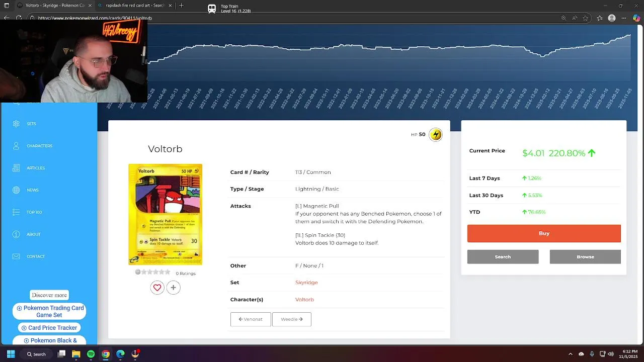The image size is (644, 362).
Task: Click the price chart line near 2025-11-05
Action: click(x=629, y=35)
